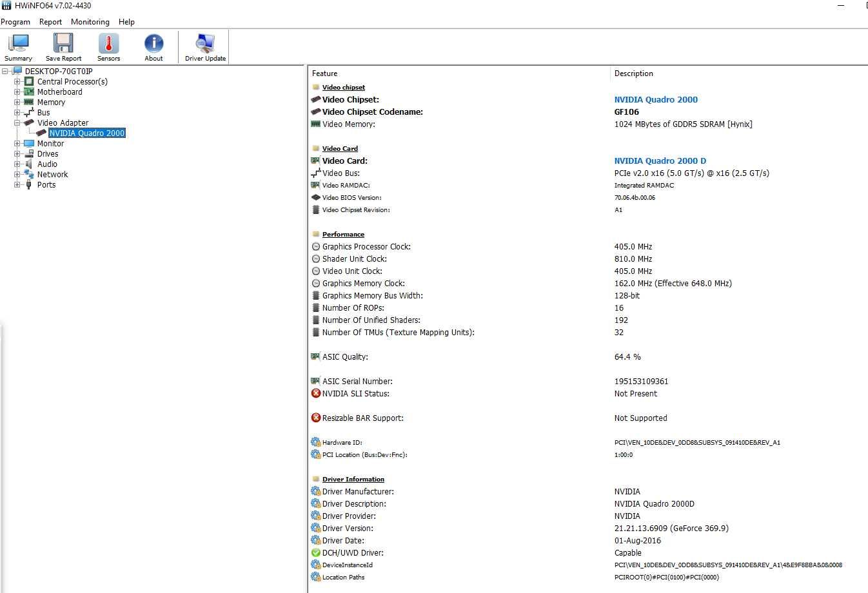Select the Driver Date value 01-Aug-2016
The height and width of the screenshot is (593, 868).
pyautogui.click(x=638, y=541)
